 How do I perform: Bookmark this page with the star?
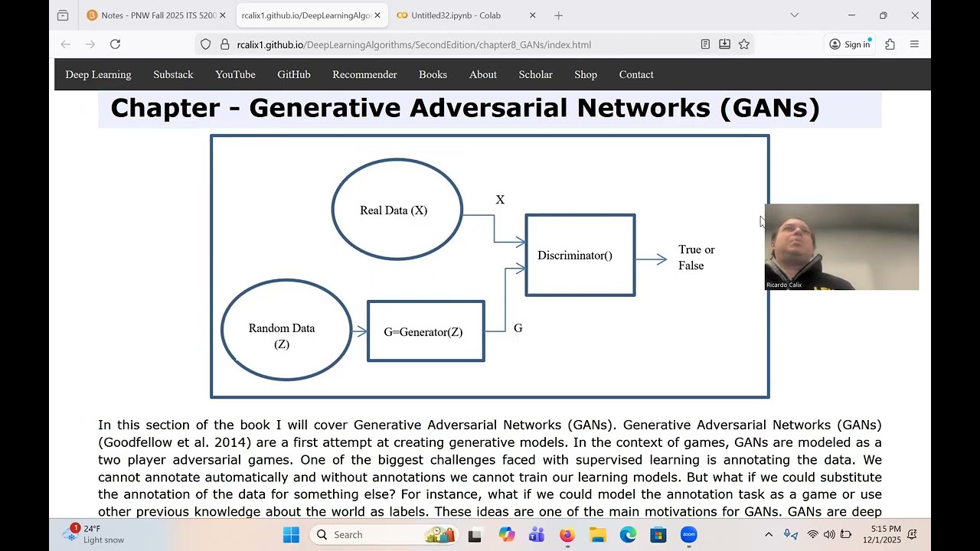point(743,44)
